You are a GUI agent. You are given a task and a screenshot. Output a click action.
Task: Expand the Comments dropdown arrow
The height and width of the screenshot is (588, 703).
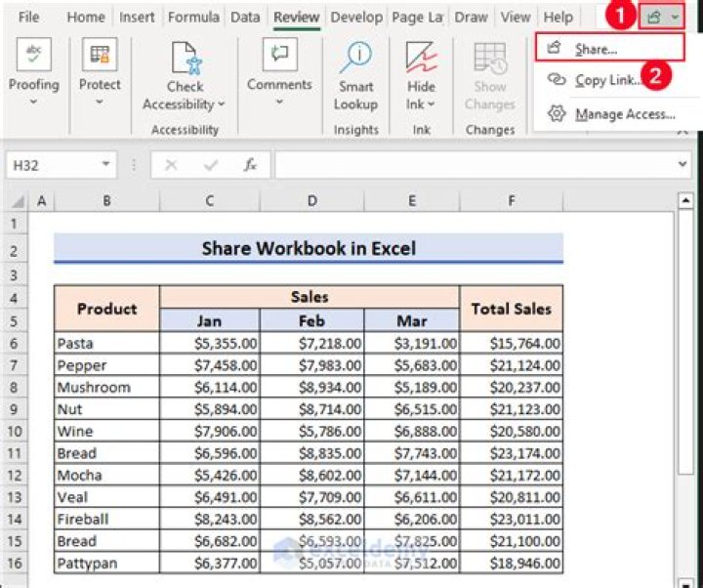pos(279,102)
